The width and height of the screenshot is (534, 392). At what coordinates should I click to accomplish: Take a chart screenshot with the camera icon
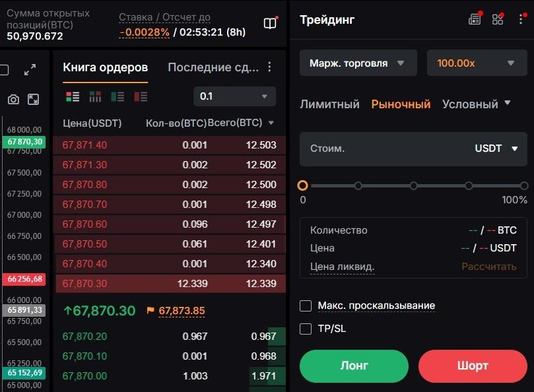point(13,99)
